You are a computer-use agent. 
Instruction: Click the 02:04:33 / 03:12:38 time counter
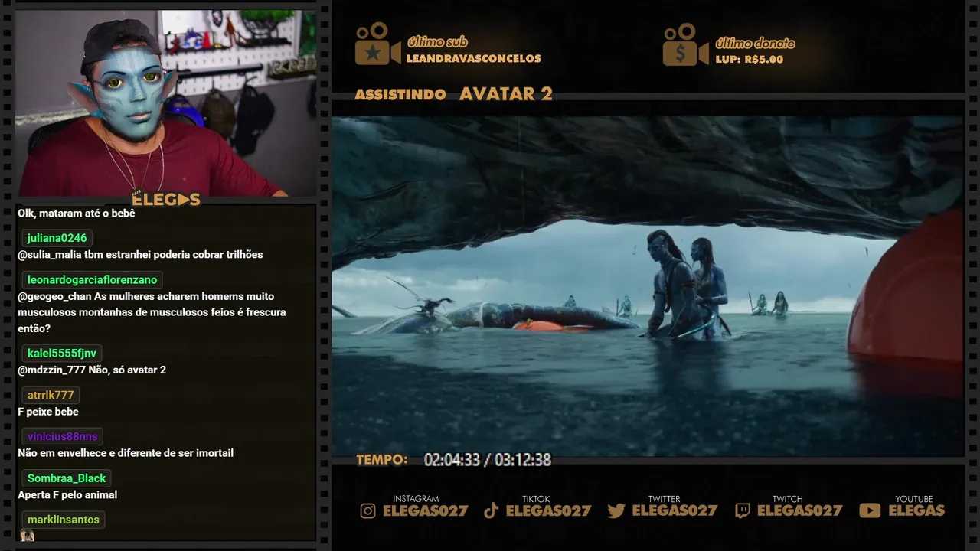pyautogui.click(x=488, y=460)
